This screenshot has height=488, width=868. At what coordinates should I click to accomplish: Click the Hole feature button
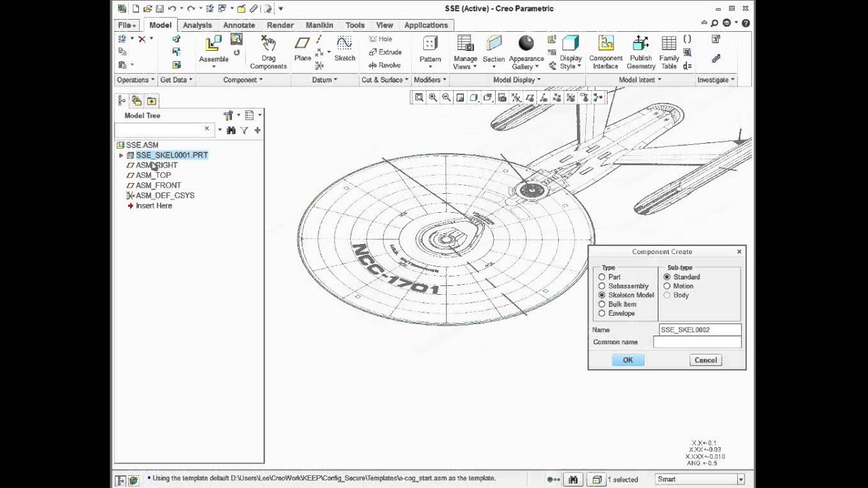[380, 39]
